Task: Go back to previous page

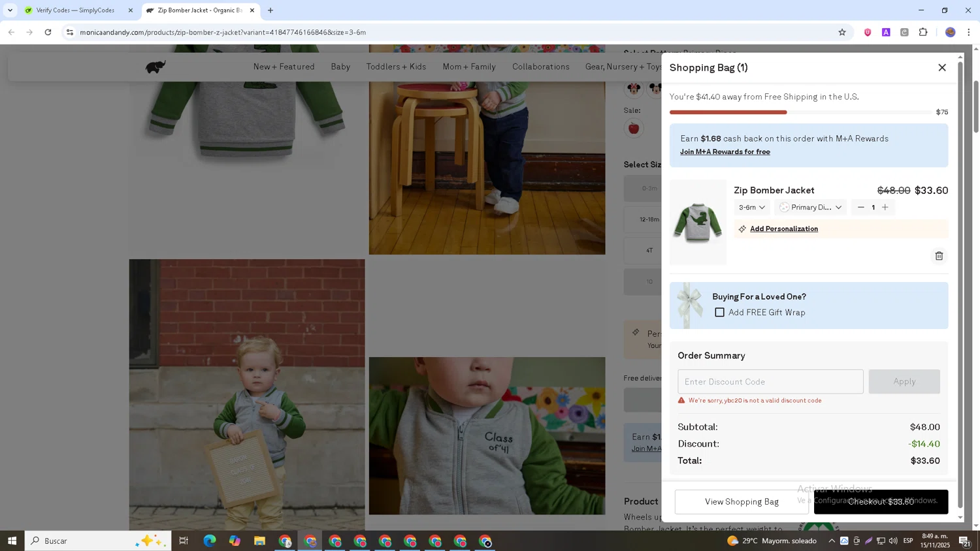Action: pyautogui.click(x=11, y=32)
